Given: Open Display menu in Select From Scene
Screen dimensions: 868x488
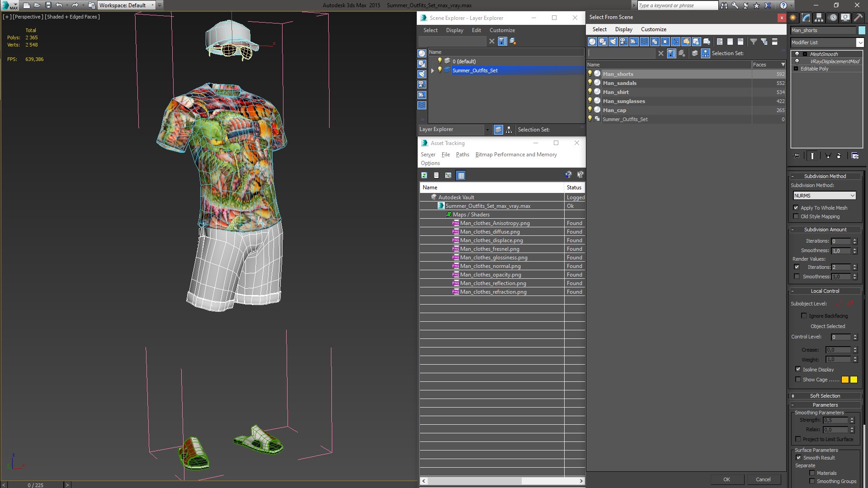Looking at the screenshot, I should [623, 29].
